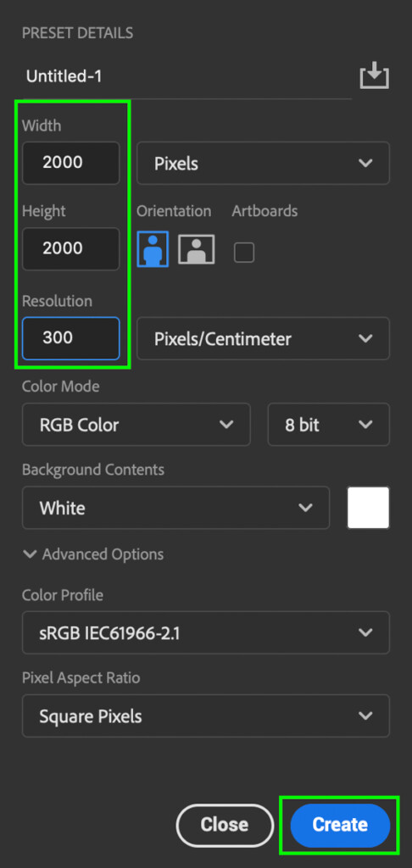Open the Pixels width units dropdown
This screenshot has width=412, height=868.
[x=263, y=164]
